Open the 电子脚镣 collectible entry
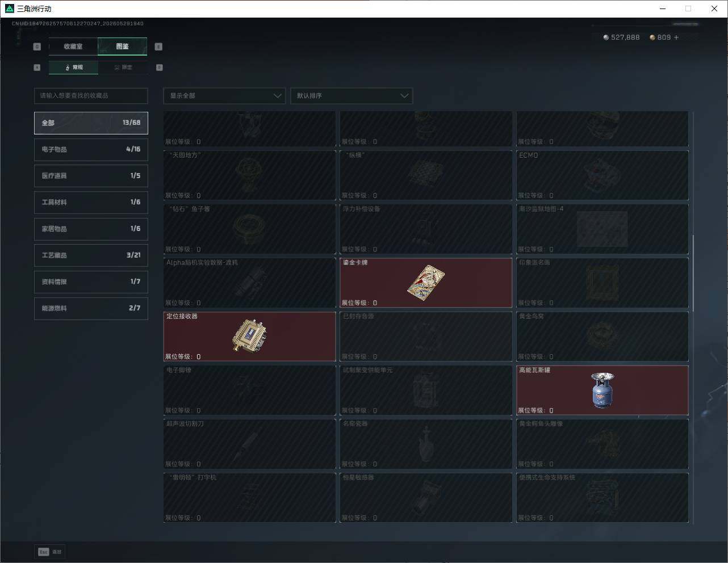Viewport: 728px width, 563px height. [x=250, y=390]
